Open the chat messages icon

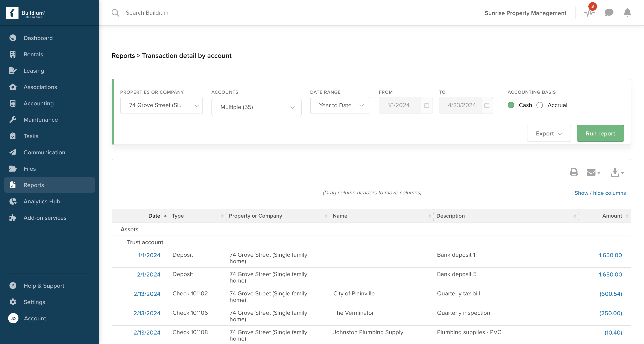coord(609,13)
